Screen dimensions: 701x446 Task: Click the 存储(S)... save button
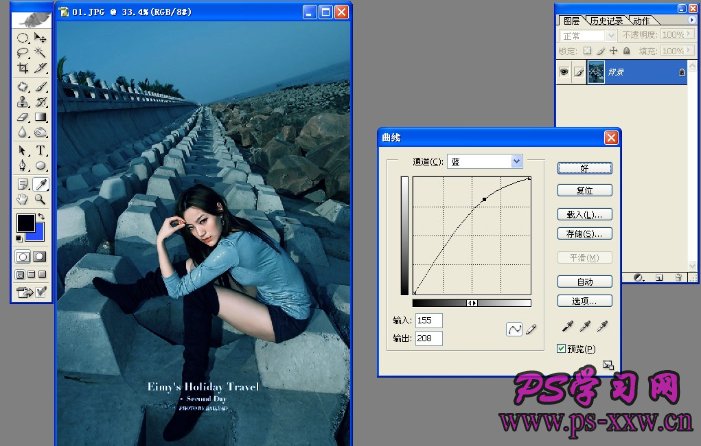(x=585, y=234)
